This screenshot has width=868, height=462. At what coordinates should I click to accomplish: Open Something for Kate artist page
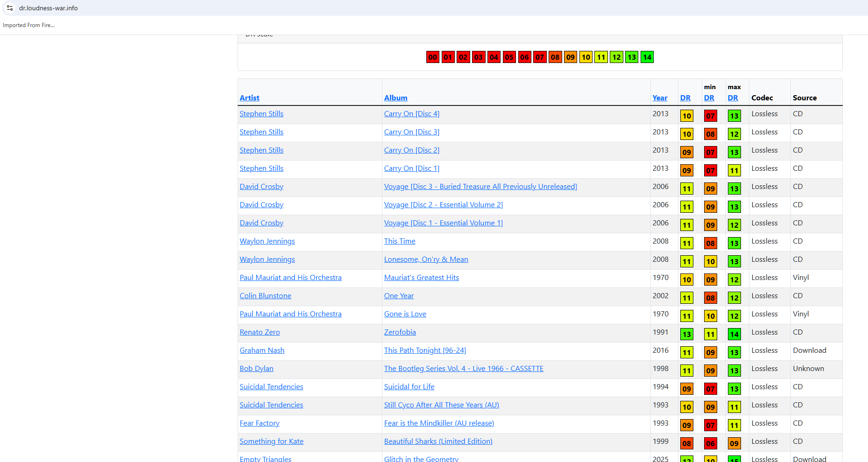[271, 441]
